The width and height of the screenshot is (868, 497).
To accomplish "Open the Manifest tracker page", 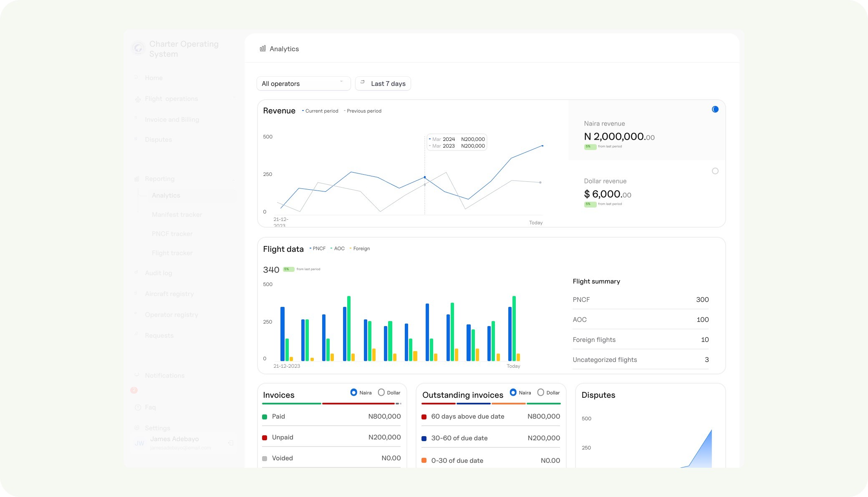I will (x=177, y=215).
